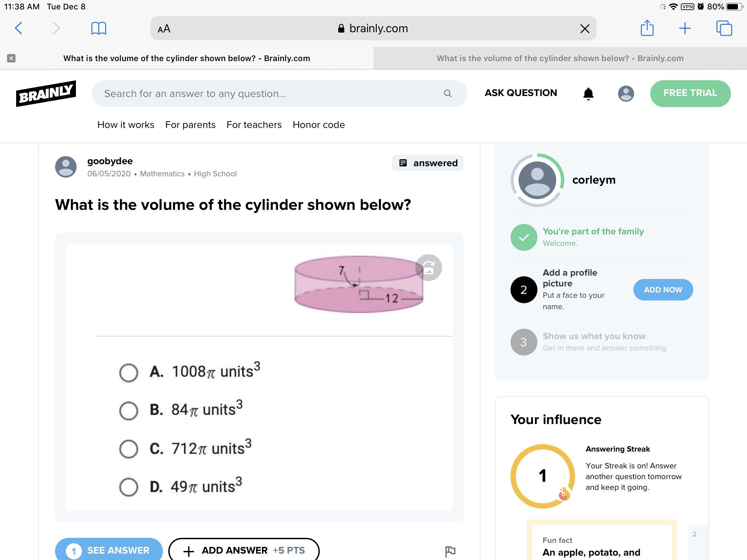The image size is (747, 560).
Task: Open the Brainly notifications bell
Action: 588,94
